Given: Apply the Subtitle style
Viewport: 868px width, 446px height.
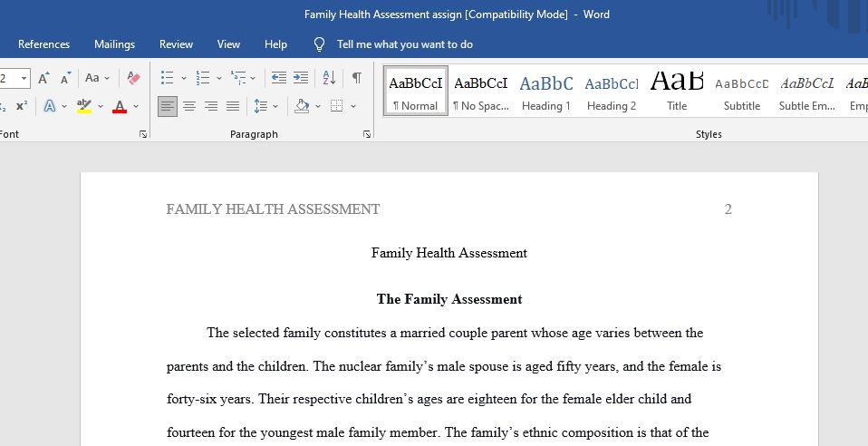Looking at the screenshot, I should pyautogui.click(x=742, y=91).
